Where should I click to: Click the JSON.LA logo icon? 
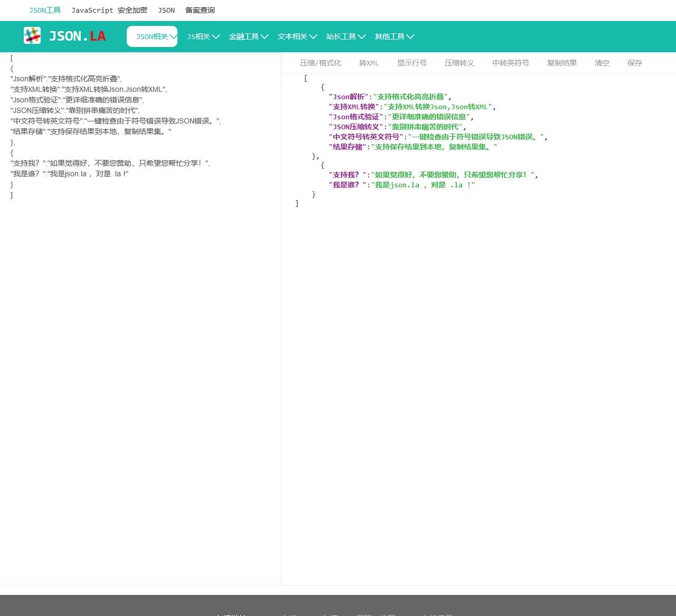point(32,35)
